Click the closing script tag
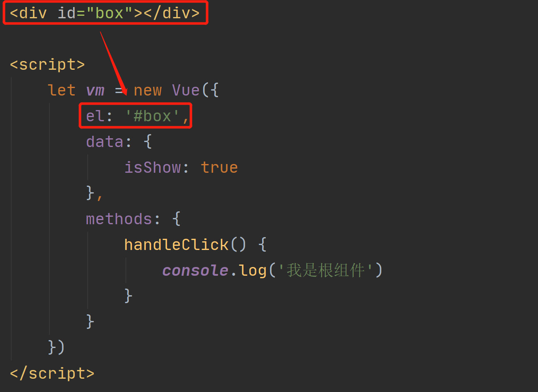The height and width of the screenshot is (392, 538). pyautogui.click(x=52, y=374)
